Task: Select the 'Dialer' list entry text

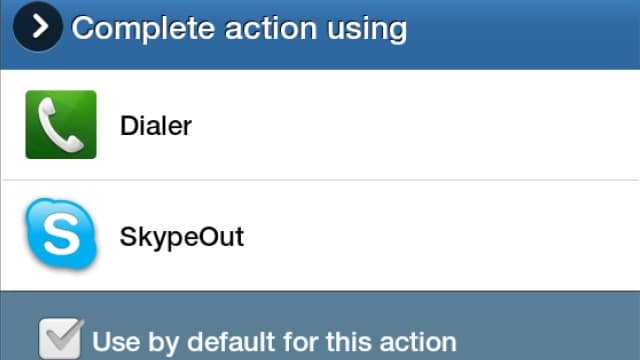Action: pos(156,125)
